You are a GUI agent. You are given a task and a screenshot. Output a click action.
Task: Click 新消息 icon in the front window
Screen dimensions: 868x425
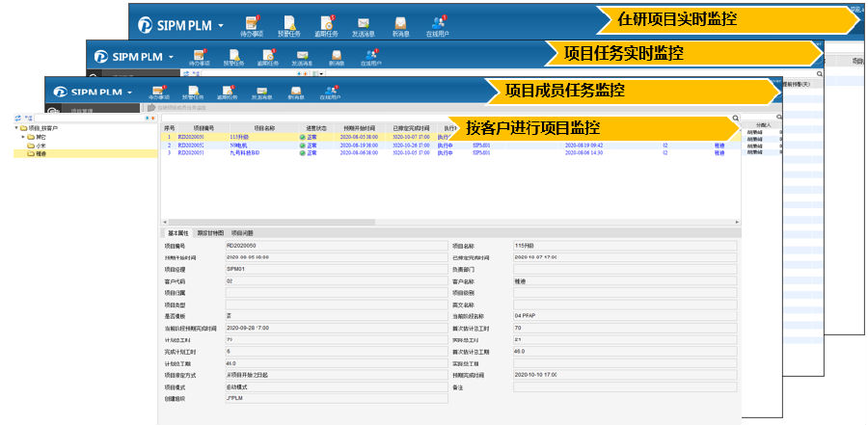pos(296,91)
